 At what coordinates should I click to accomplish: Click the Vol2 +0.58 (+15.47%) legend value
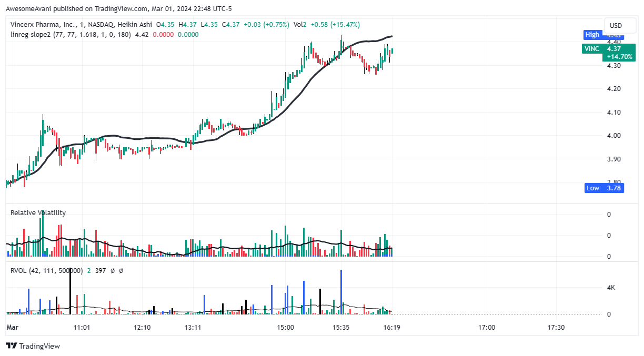pos(327,24)
